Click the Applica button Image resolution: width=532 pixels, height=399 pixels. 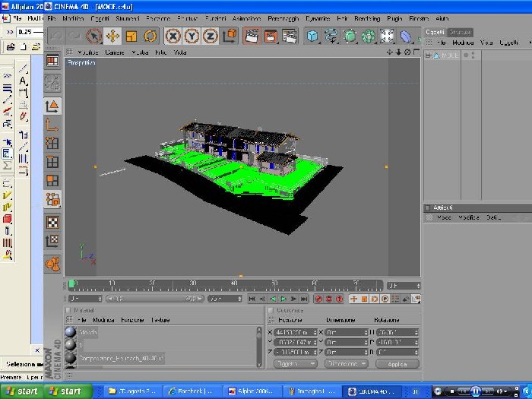(397, 364)
